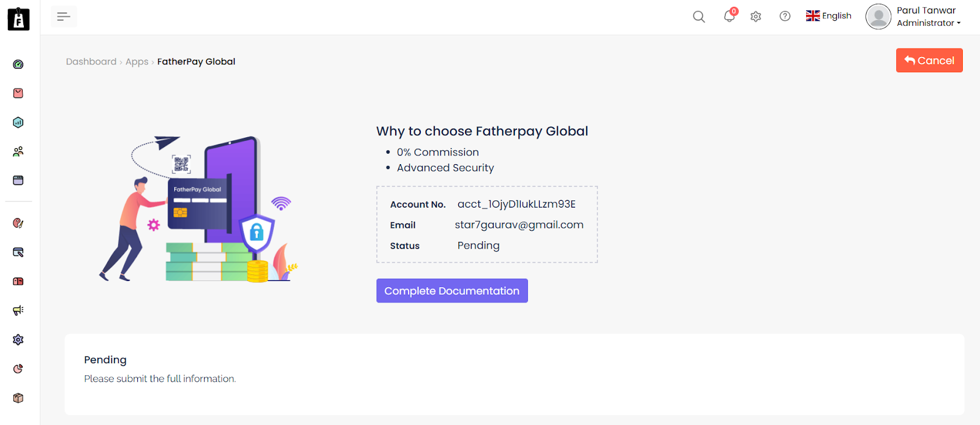Click the FatherShops logo at top left
The height and width of the screenshot is (425, 980).
coord(18,19)
